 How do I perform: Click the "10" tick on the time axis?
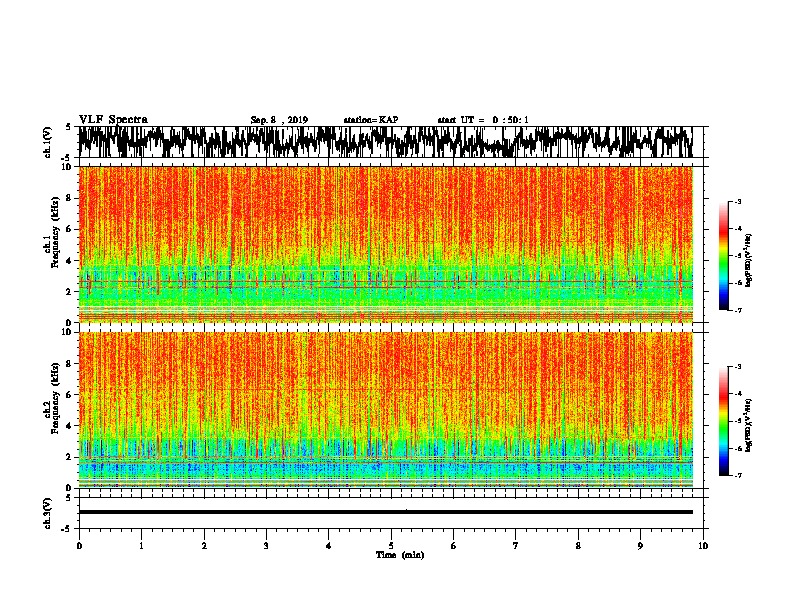click(703, 546)
